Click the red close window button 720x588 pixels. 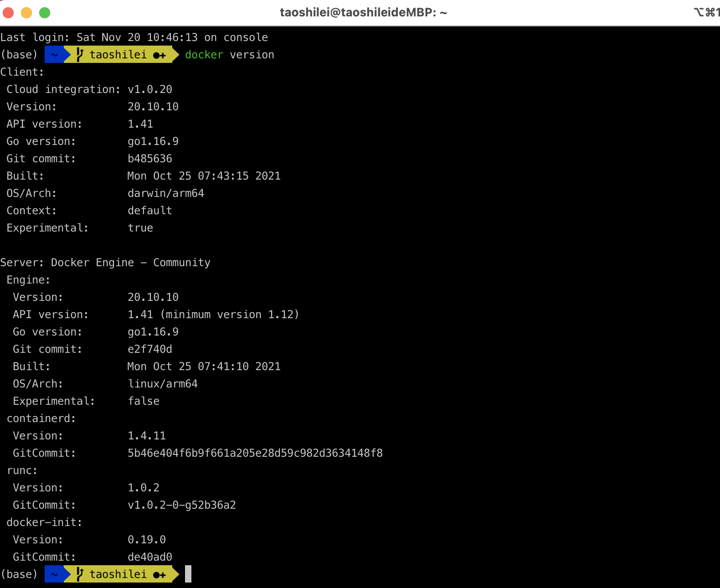point(8,13)
